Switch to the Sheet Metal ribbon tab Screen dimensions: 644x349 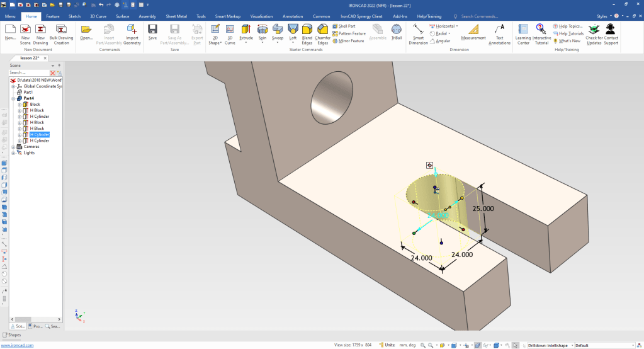(x=176, y=16)
